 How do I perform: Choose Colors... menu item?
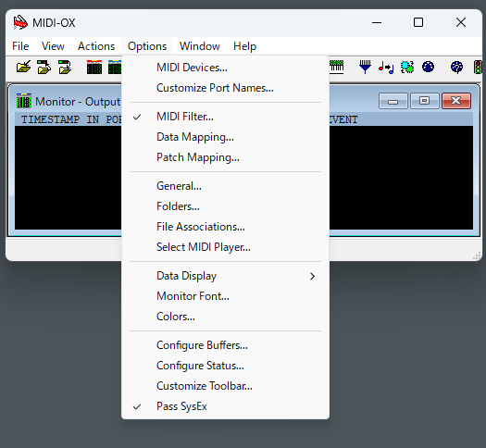[x=225, y=317]
